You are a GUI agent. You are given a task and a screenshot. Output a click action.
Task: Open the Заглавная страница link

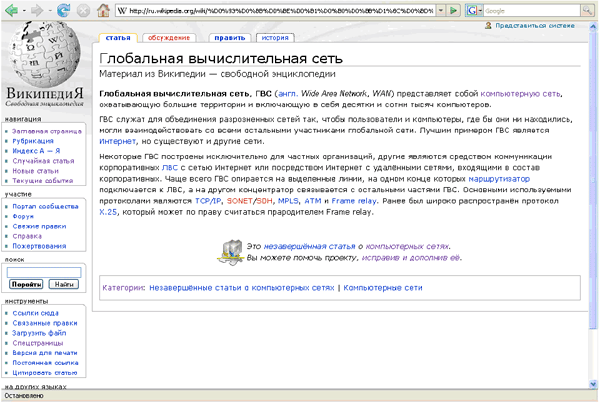click(47, 131)
